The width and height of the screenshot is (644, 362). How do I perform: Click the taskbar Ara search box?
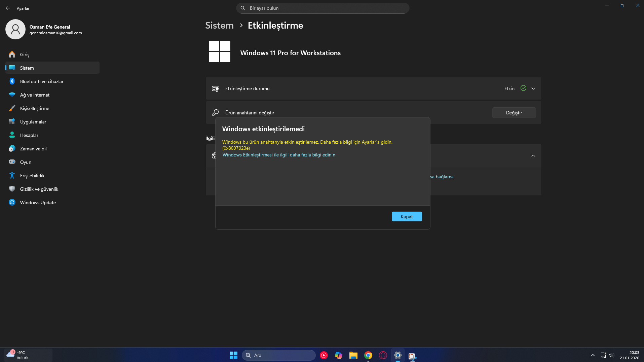pos(278,355)
